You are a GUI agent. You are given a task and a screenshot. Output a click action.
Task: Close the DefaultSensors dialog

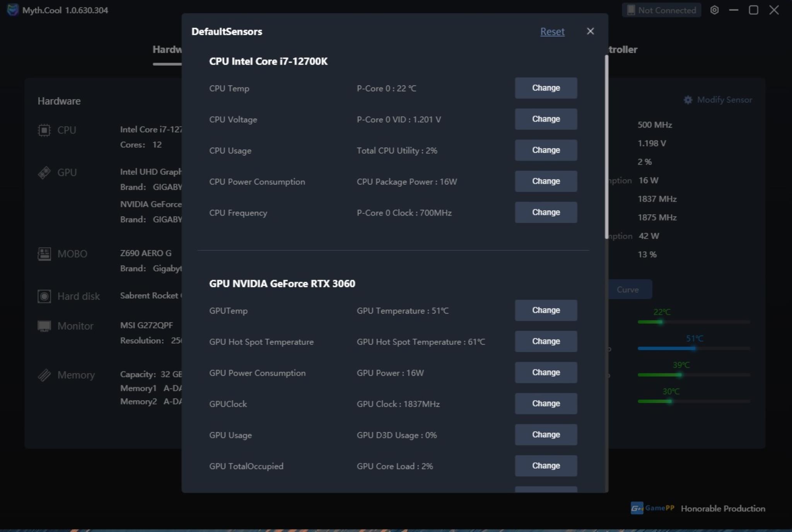pos(590,31)
